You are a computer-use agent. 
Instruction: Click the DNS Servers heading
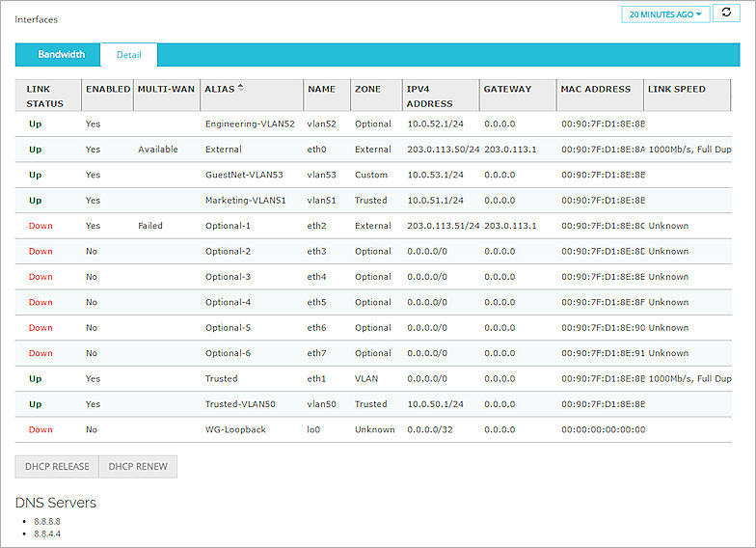(56, 503)
